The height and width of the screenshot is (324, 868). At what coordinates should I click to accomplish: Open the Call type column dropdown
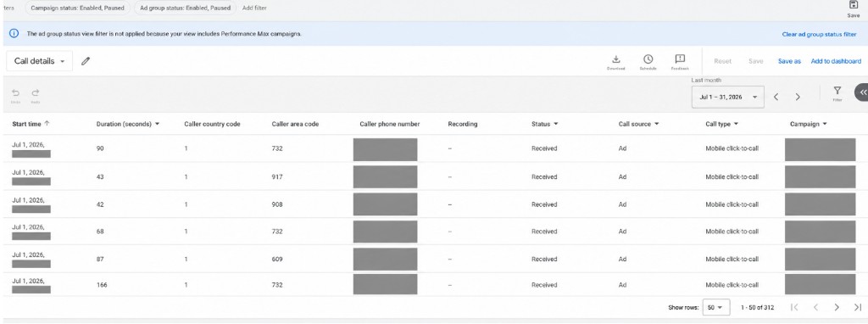pyautogui.click(x=736, y=124)
